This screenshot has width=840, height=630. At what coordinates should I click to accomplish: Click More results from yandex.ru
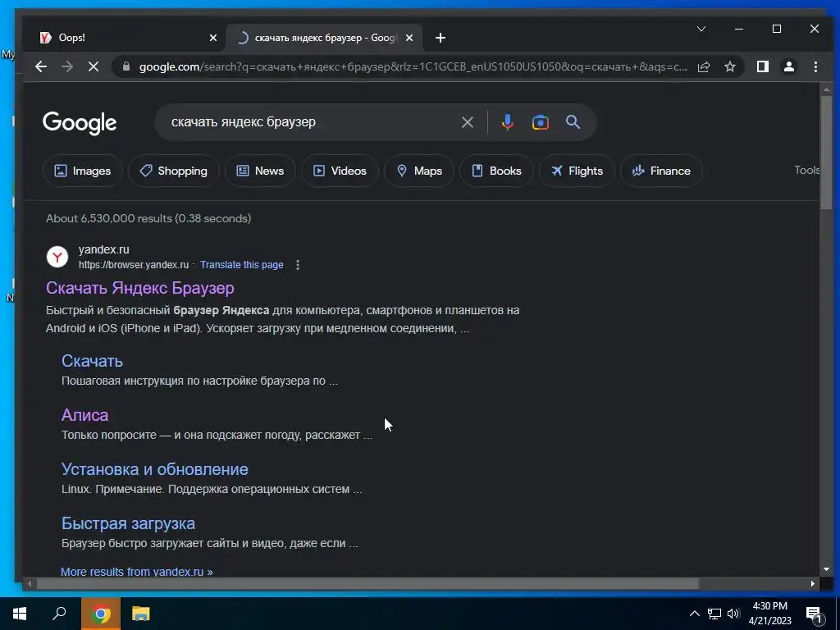[137, 572]
